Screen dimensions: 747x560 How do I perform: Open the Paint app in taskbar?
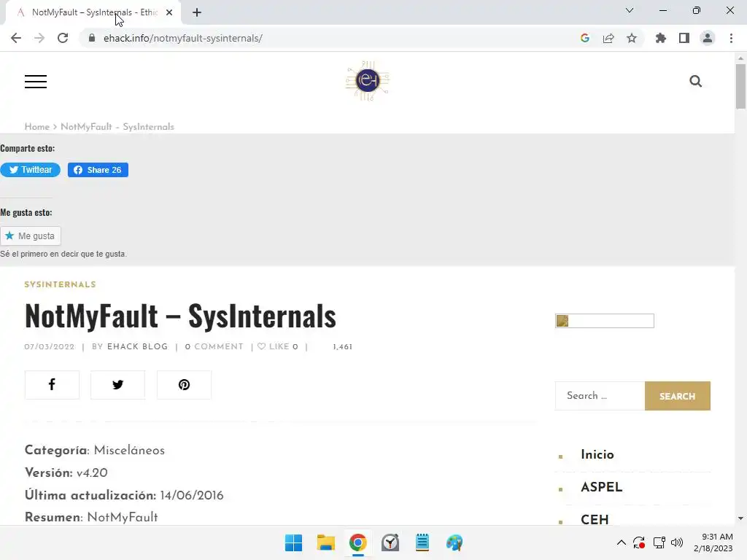454,542
